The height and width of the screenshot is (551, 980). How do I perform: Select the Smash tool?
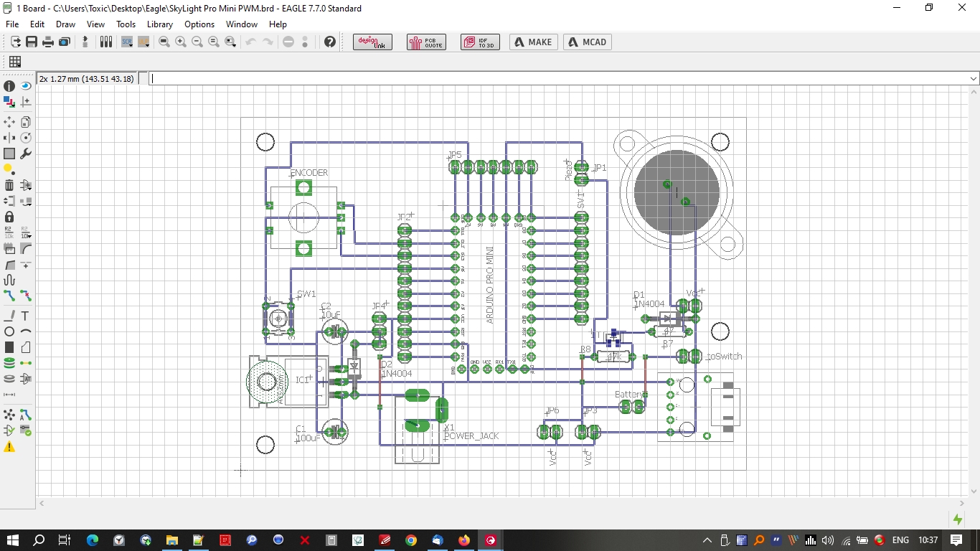[9, 248]
